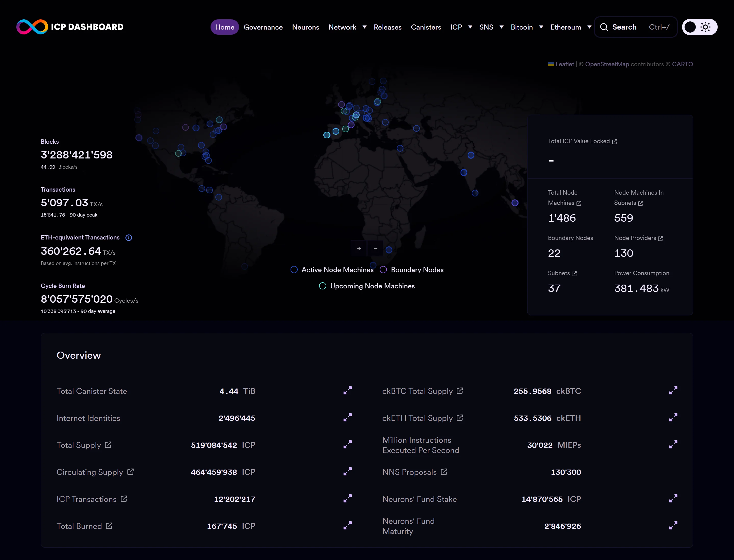Open external link icon next to NNS Proposals
Viewport: 734px width, 560px height.
[x=444, y=472]
